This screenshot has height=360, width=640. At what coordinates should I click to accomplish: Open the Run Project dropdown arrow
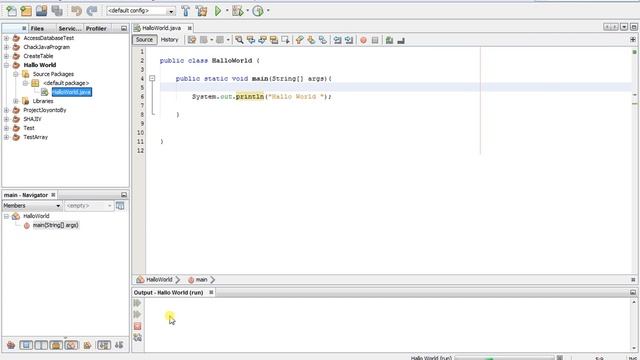tap(227, 11)
